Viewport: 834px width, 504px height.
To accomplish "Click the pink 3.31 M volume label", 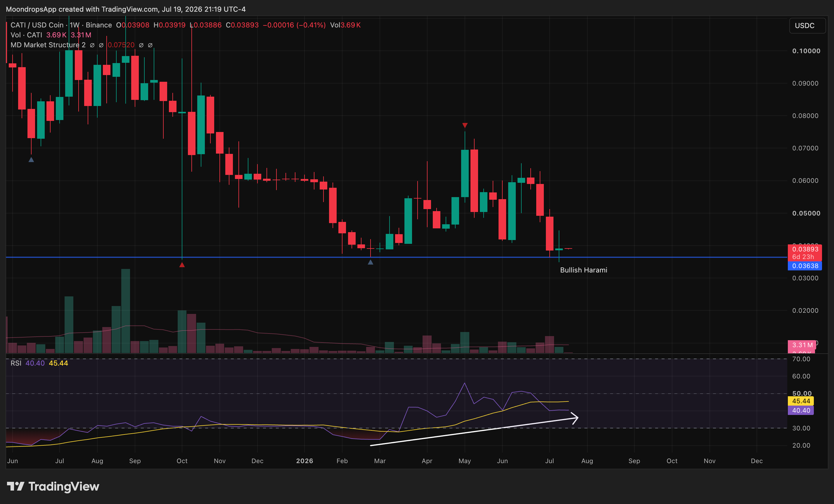I will click(802, 345).
